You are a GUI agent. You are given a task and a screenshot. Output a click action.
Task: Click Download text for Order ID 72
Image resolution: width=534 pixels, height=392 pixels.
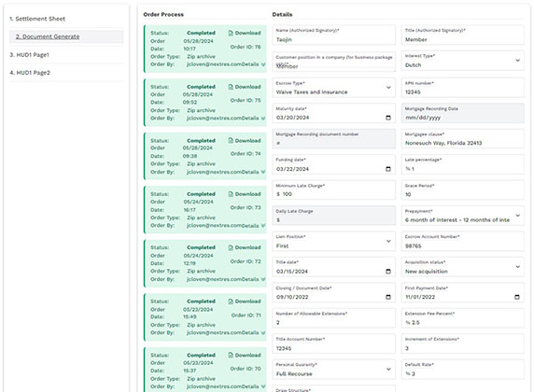point(248,247)
